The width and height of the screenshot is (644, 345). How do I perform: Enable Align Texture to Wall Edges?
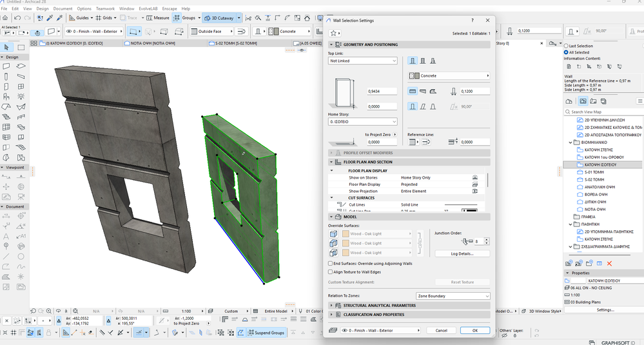(330, 272)
